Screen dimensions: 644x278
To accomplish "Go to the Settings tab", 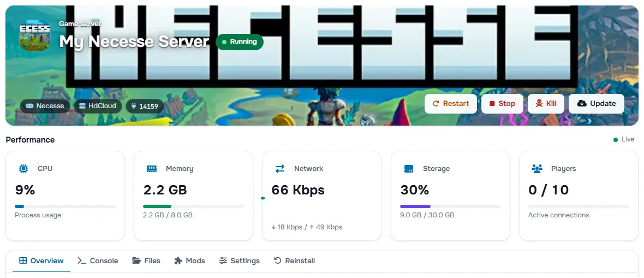I will coord(240,261).
